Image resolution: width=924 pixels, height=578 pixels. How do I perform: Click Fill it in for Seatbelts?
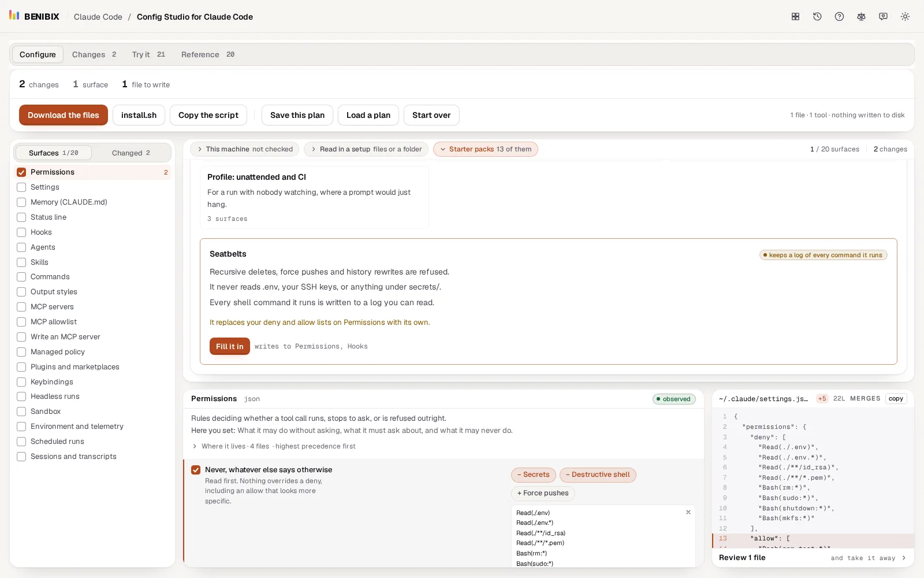230,346
